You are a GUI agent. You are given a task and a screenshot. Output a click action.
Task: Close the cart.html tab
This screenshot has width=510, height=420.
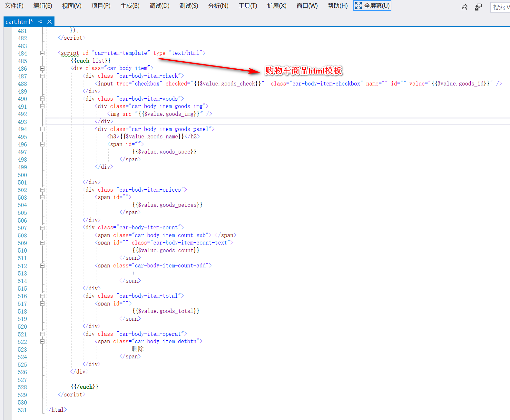[49, 22]
